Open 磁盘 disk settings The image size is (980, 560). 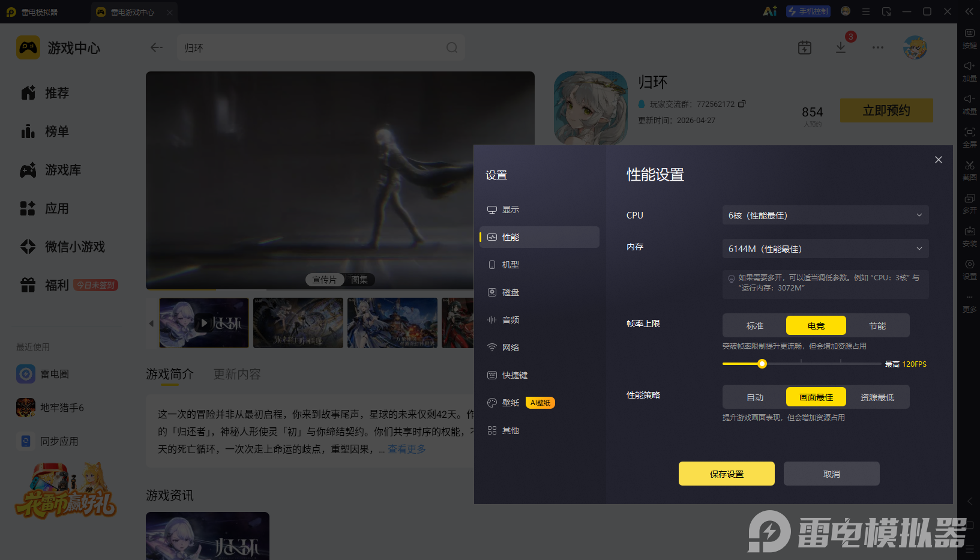click(x=539, y=292)
